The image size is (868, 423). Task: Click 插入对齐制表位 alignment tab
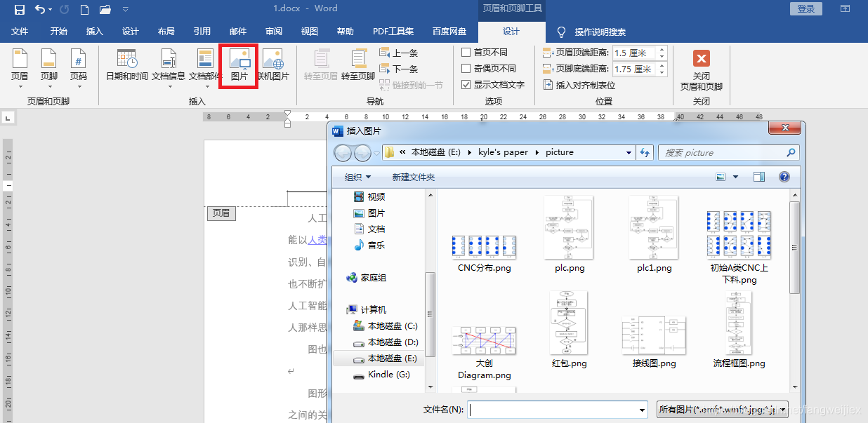[x=579, y=85]
